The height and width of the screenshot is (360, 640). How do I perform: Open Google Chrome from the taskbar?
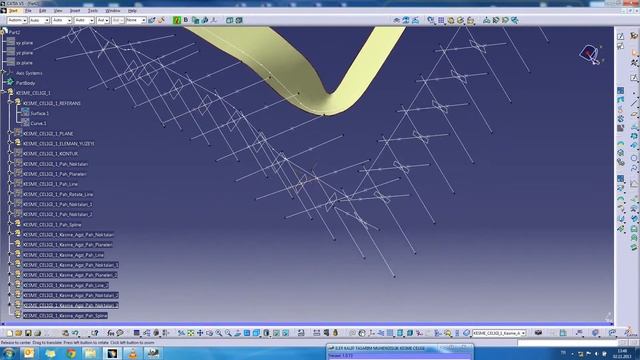(71, 353)
